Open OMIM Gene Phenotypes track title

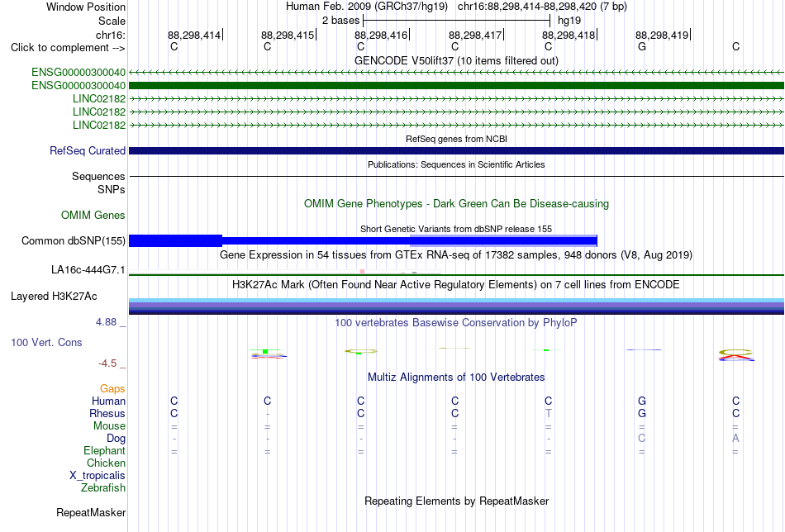pos(456,204)
